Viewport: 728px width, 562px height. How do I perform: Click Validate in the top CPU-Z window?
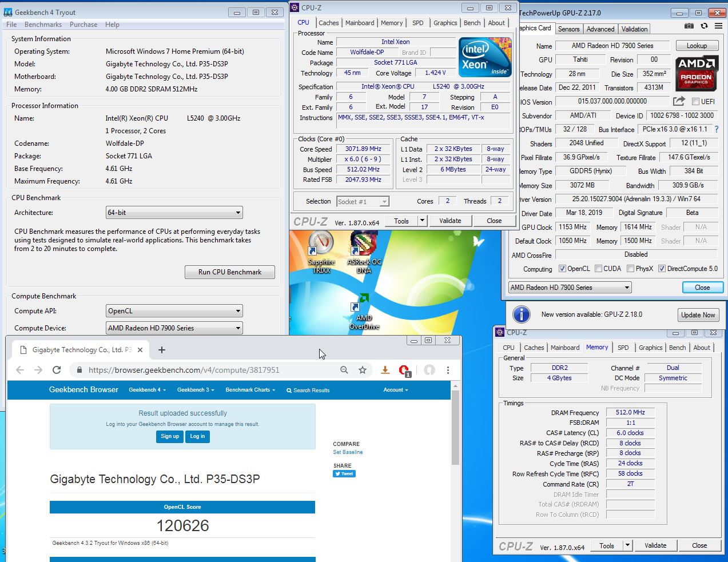pos(450,221)
